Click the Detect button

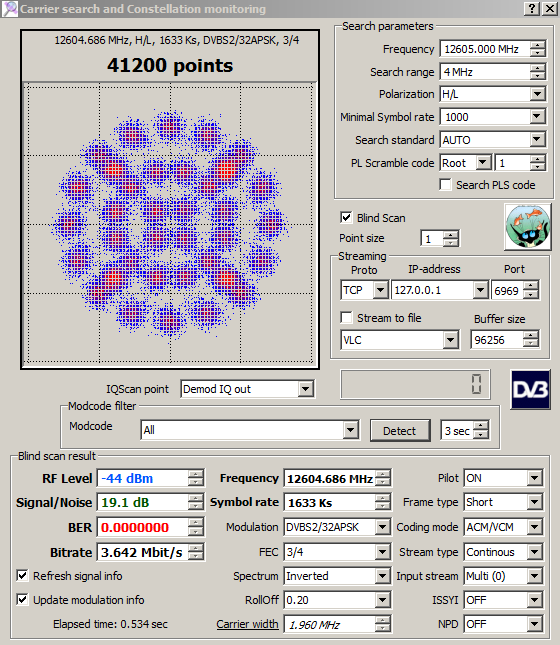point(400,431)
